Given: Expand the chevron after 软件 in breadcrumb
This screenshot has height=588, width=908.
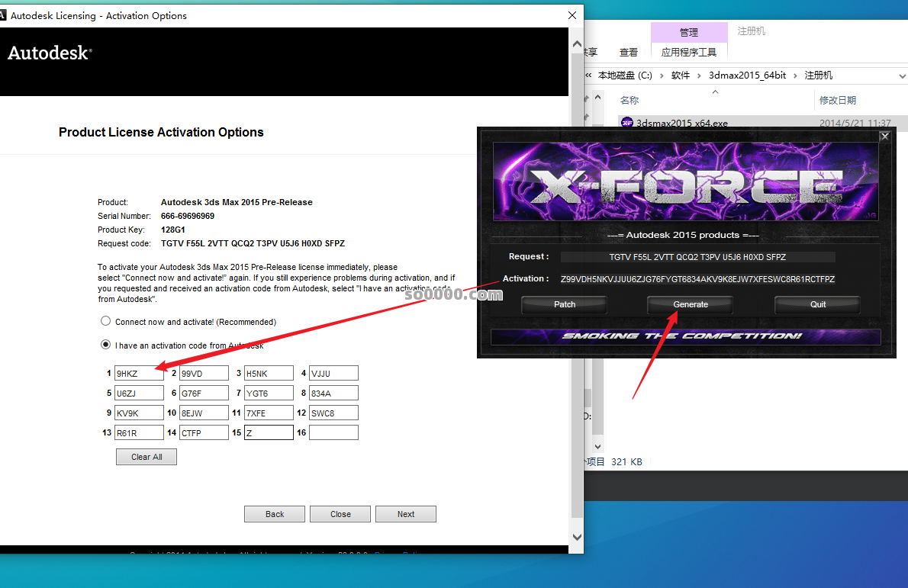Looking at the screenshot, I should [700, 76].
